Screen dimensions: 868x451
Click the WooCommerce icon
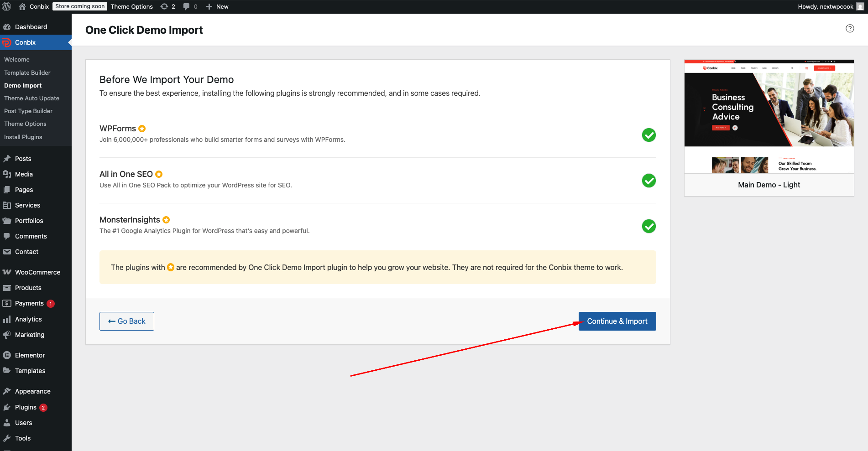[x=7, y=272]
